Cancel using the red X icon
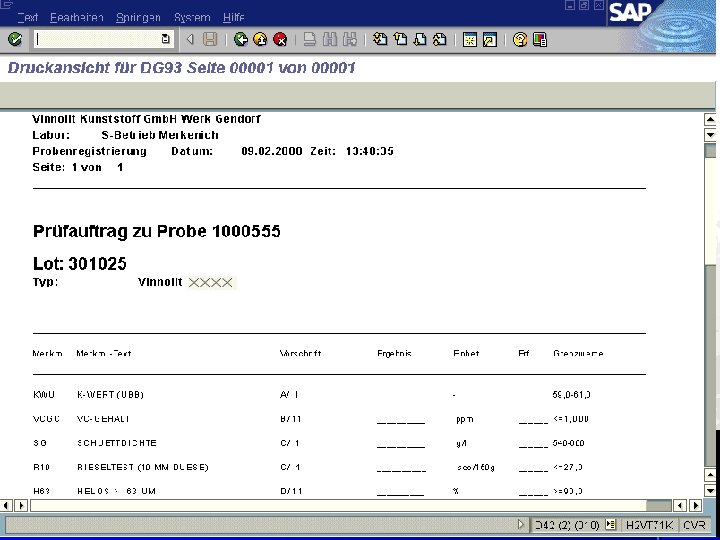 (280, 39)
